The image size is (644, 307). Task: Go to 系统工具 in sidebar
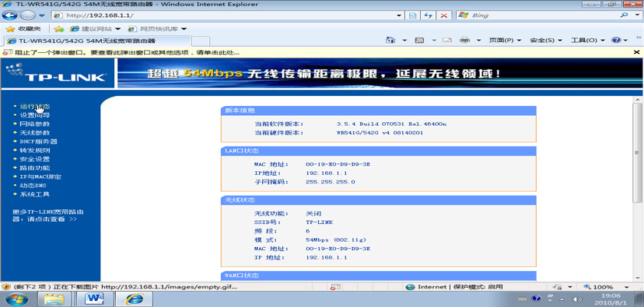(34, 194)
